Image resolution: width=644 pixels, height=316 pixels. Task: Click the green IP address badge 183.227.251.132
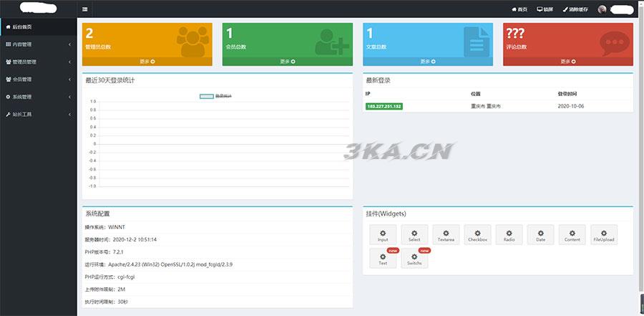coord(384,106)
